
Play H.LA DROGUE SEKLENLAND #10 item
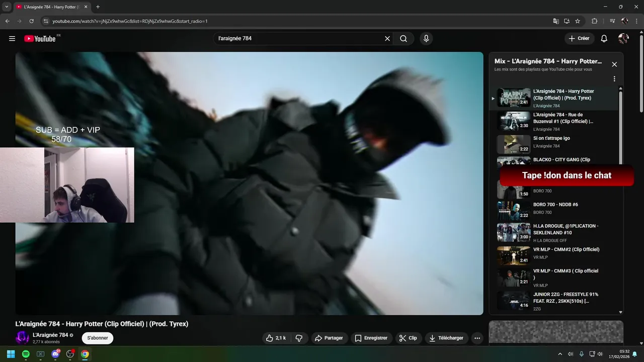[x=553, y=233]
